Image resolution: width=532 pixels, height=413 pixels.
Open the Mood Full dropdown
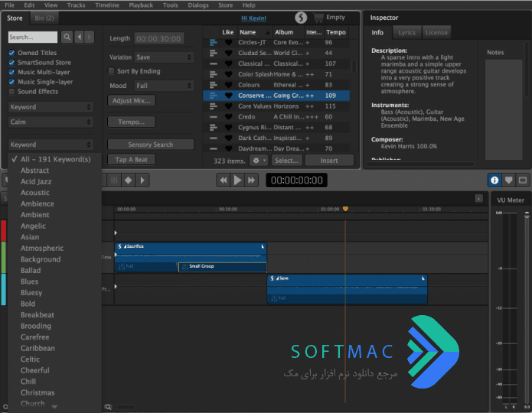click(165, 86)
